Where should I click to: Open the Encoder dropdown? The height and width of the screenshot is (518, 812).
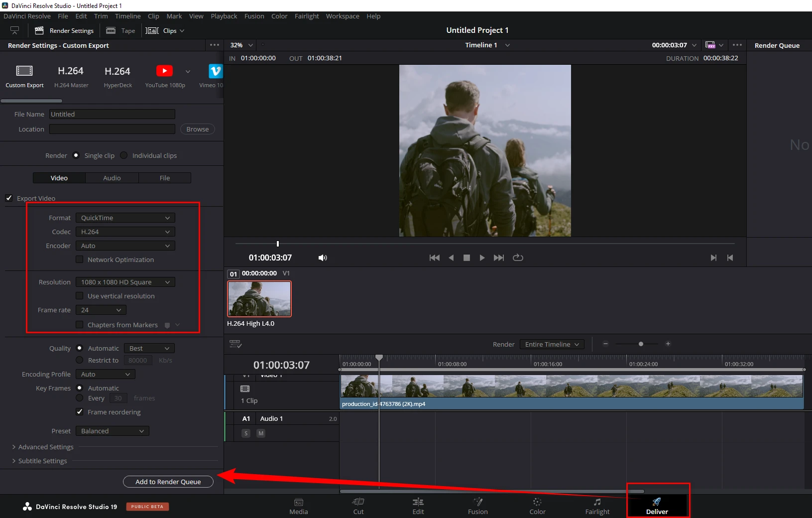[x=125, y=246]
